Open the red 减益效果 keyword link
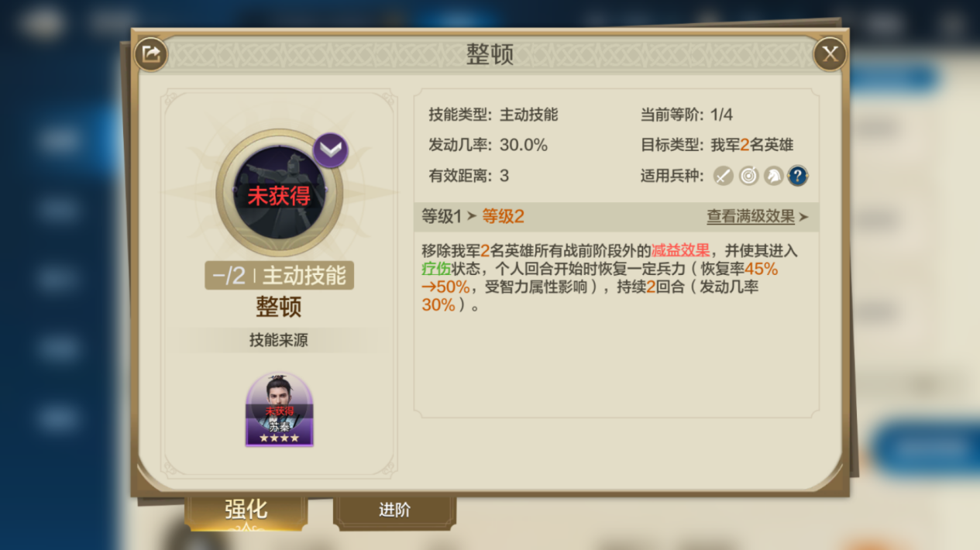This screenshot has width=980, height=550. point(680,251)
